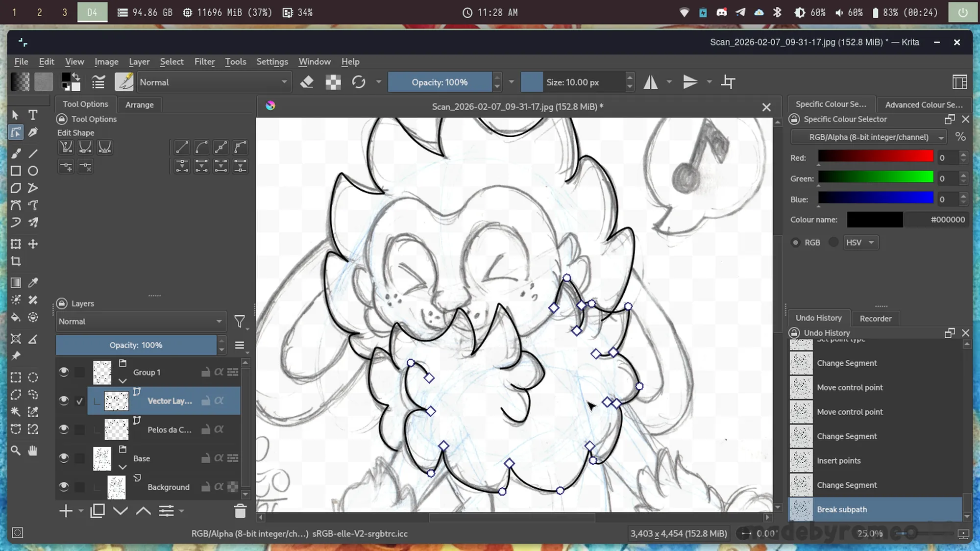
Task: Open the HSV colour model dropdown
Action: (x=860, y=243)
